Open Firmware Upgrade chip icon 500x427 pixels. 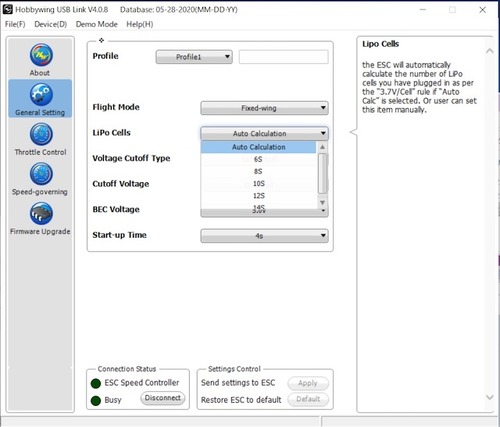pos(41,213)
